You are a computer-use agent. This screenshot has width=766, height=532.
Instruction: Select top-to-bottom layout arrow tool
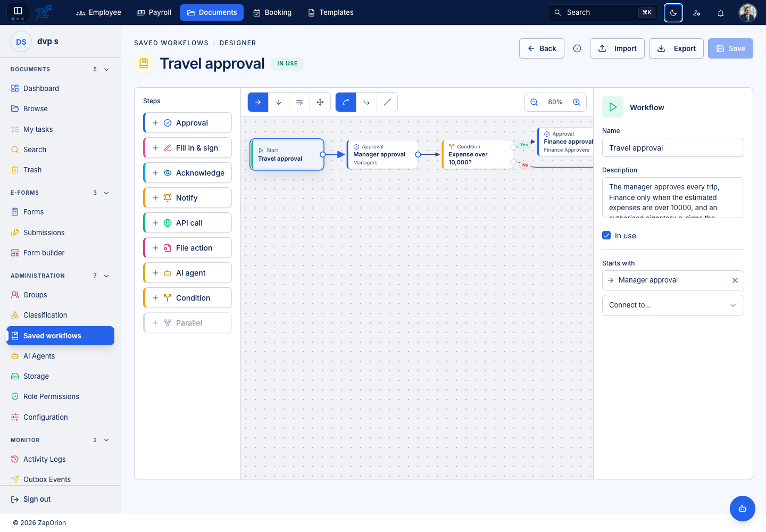(x=279, y=102)
